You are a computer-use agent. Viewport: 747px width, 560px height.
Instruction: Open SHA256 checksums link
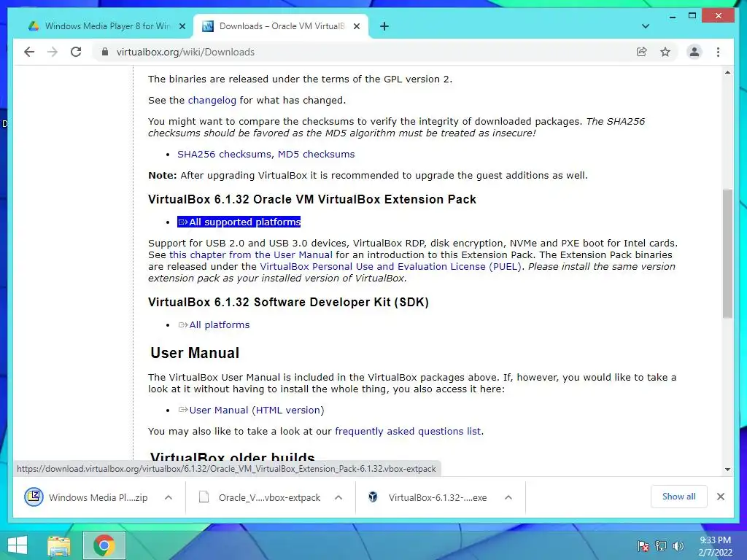click(225, 155)
